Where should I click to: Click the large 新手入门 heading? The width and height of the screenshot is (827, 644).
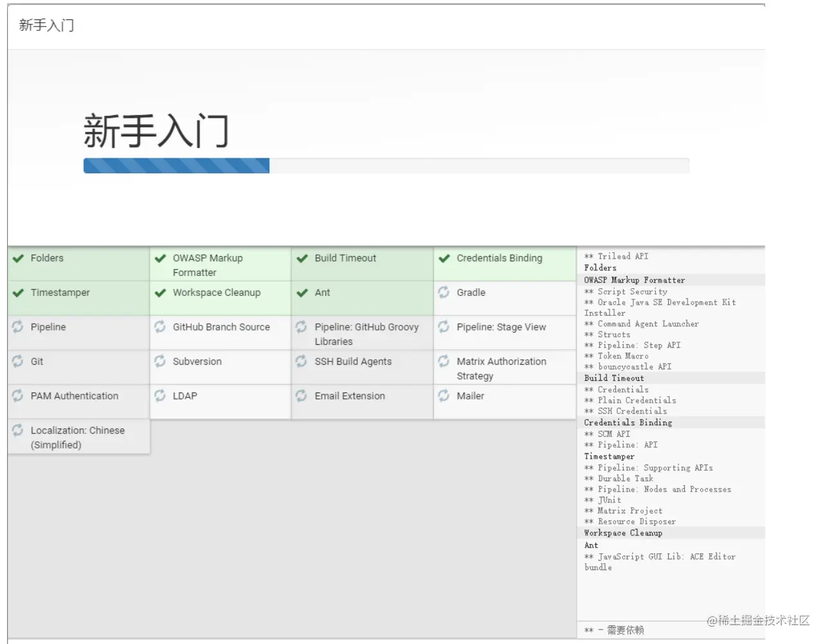(x=156, y=131)
